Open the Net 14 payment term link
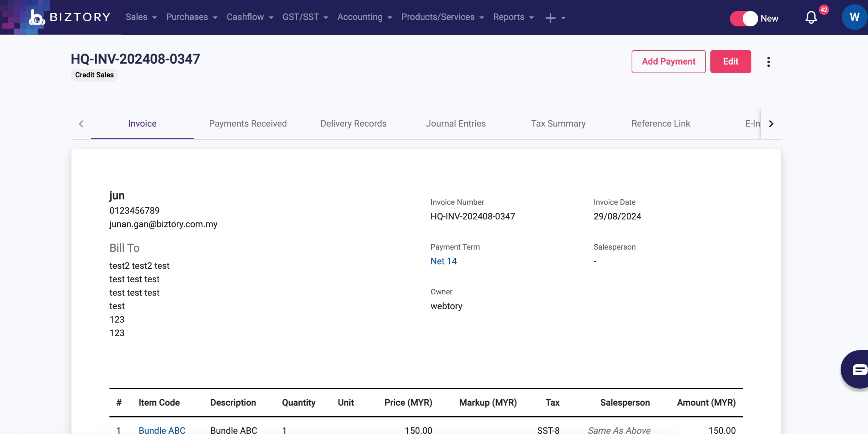This screenshot has height=434, width=868. tap(443, 261)
